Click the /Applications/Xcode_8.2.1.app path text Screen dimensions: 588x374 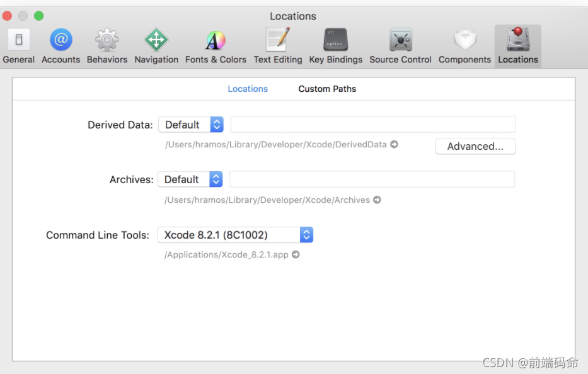(226, 255)
